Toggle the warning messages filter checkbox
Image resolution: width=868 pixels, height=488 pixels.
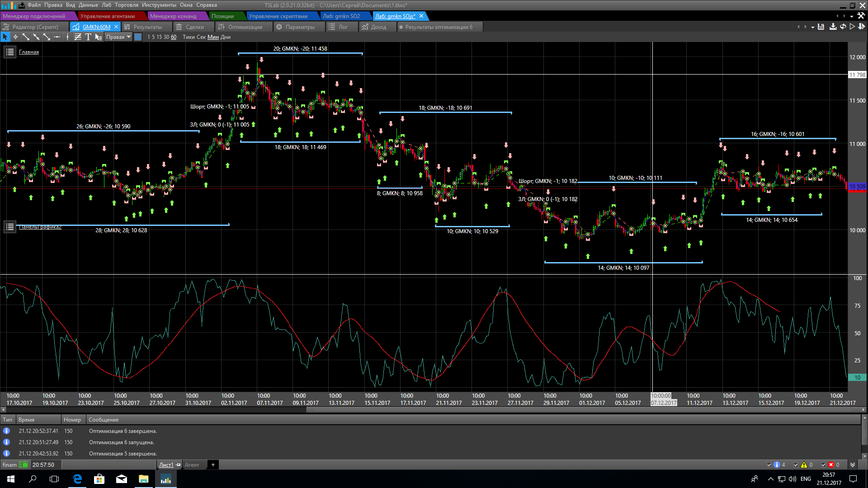pos(796,465)
